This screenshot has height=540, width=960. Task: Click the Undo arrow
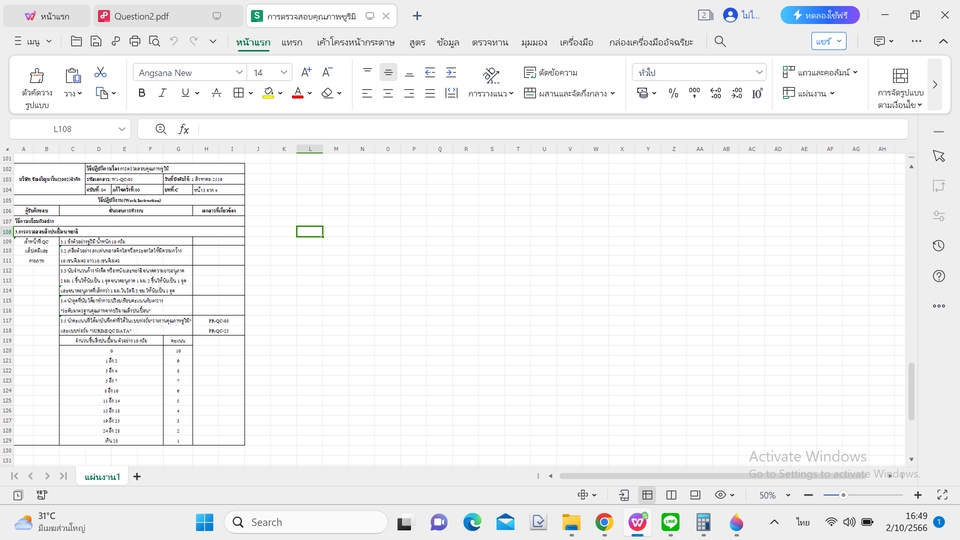(x=174, y=41)
